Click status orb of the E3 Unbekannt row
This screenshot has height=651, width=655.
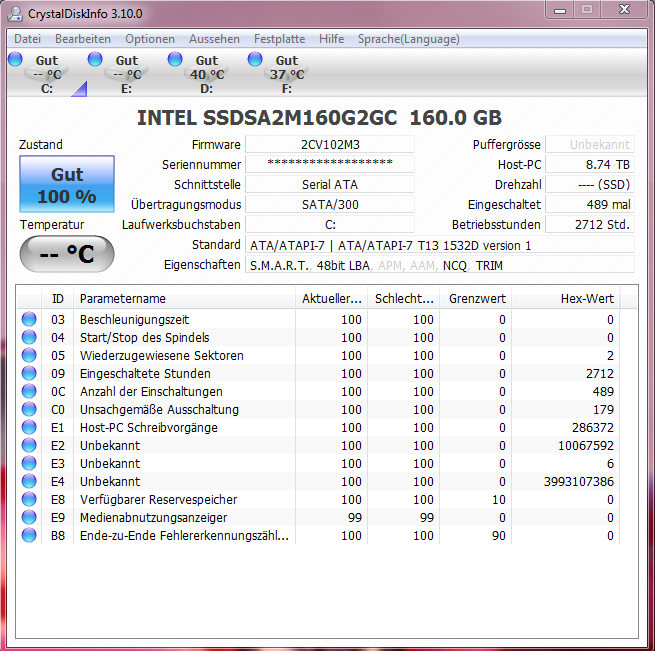point(29,463)
